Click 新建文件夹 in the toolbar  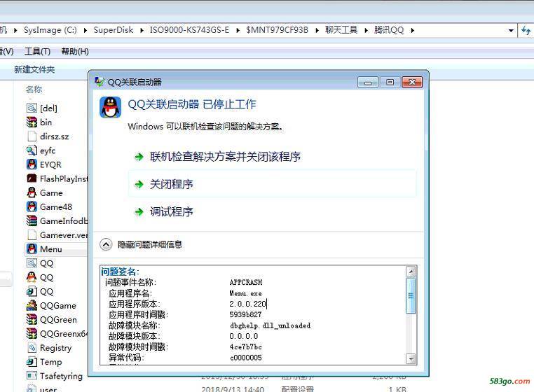[34, 69]
